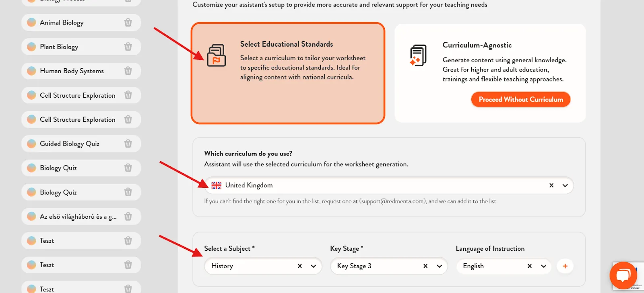Expand the curriculum country dropdown
The width and height of the screenshot is (644, 293).
point(565,185)
